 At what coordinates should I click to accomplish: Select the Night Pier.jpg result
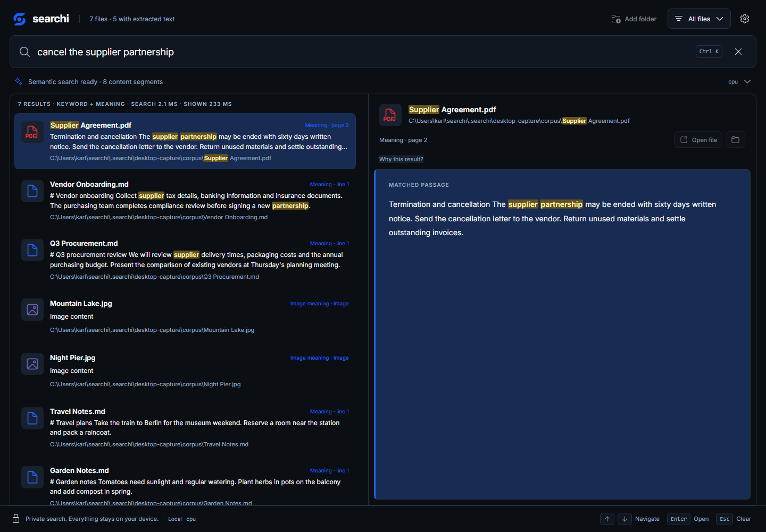(185, 371)
